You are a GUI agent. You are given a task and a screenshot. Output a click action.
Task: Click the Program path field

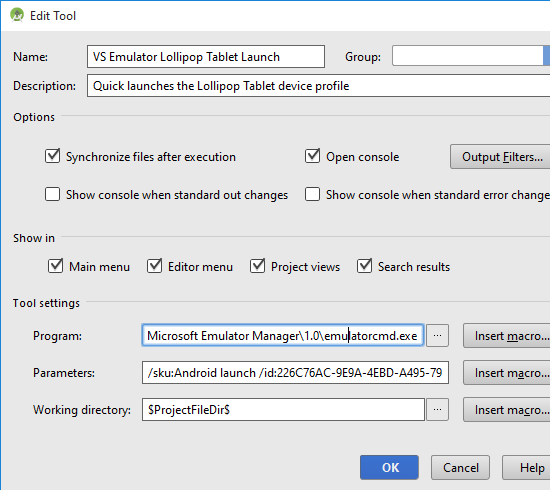(x=283, y=336)
